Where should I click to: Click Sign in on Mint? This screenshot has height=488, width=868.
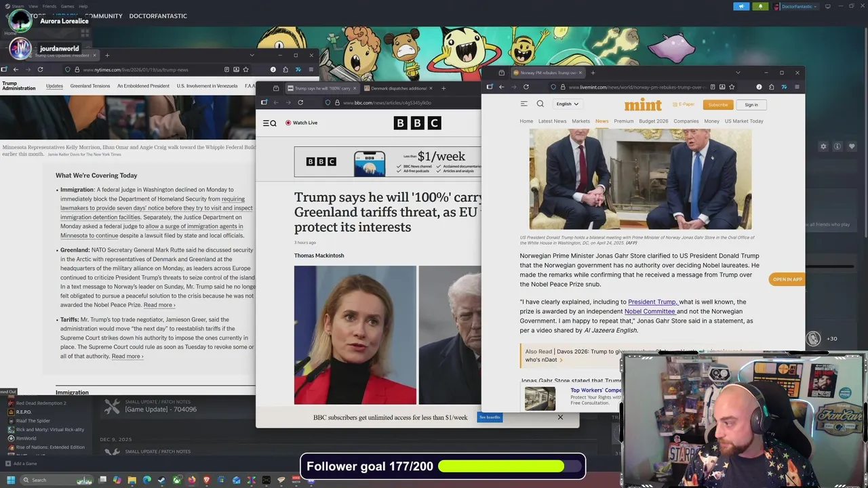pos(751,104)
